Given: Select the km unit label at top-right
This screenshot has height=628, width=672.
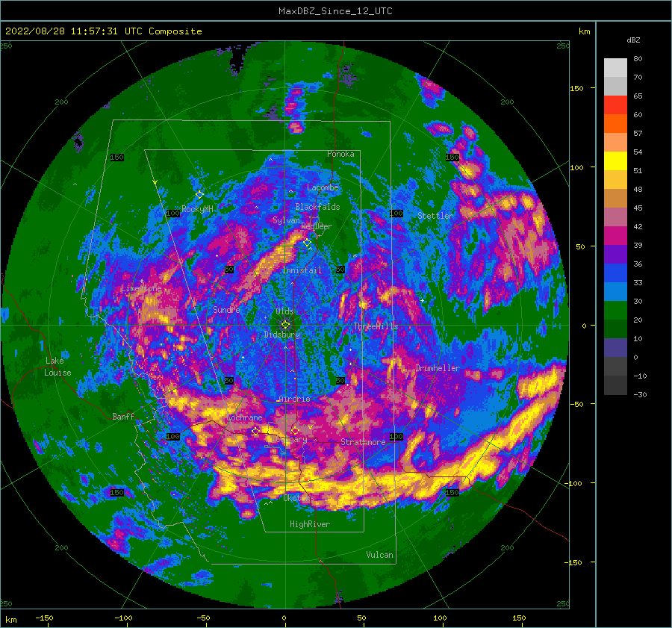Looking at the screenshot, I should [x=584, y=31].
